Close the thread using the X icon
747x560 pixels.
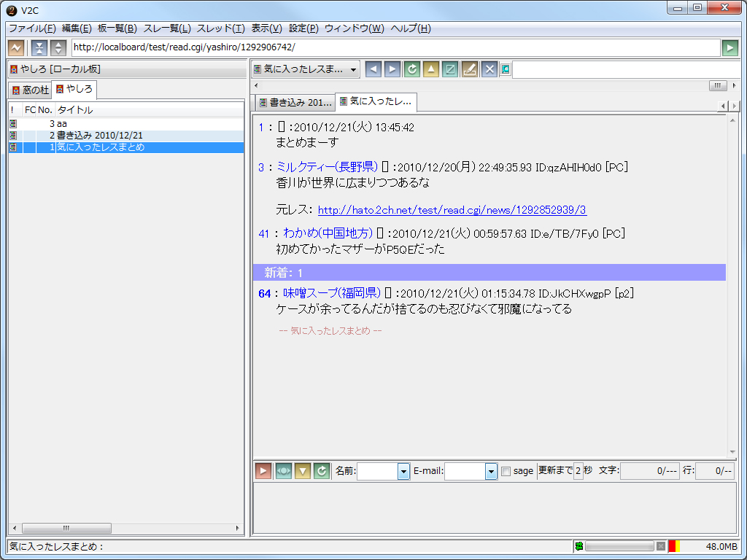coord(489,69)
